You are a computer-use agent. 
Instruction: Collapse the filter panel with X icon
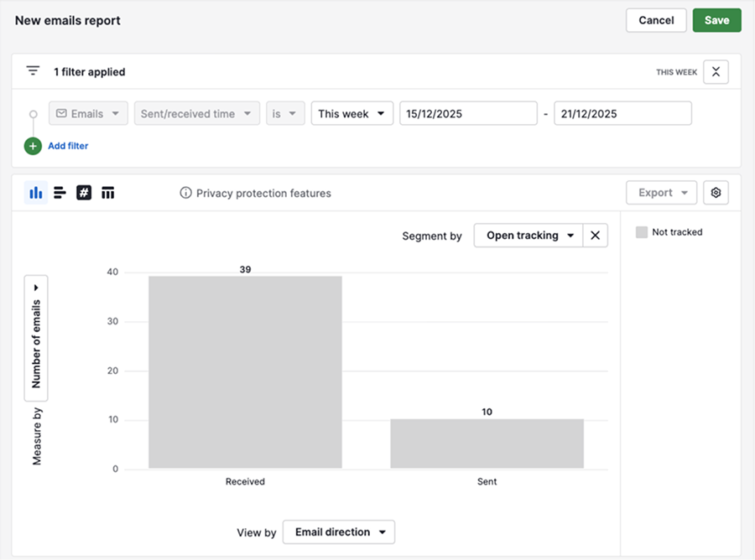[x=716, y=72]
